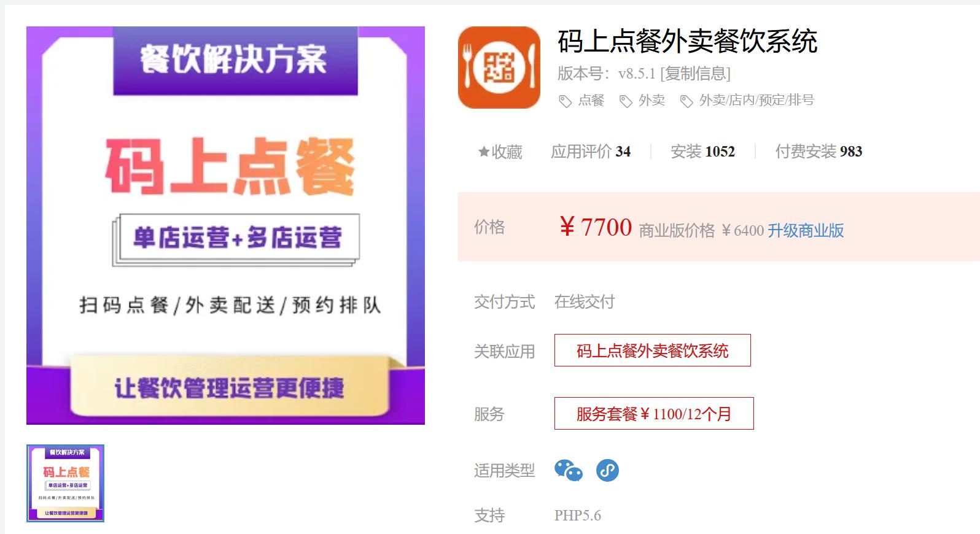The image size is (980, 534).
Task: Click the 收藏 favorite button
Action: pyautogui.click(x=500, y=152)
